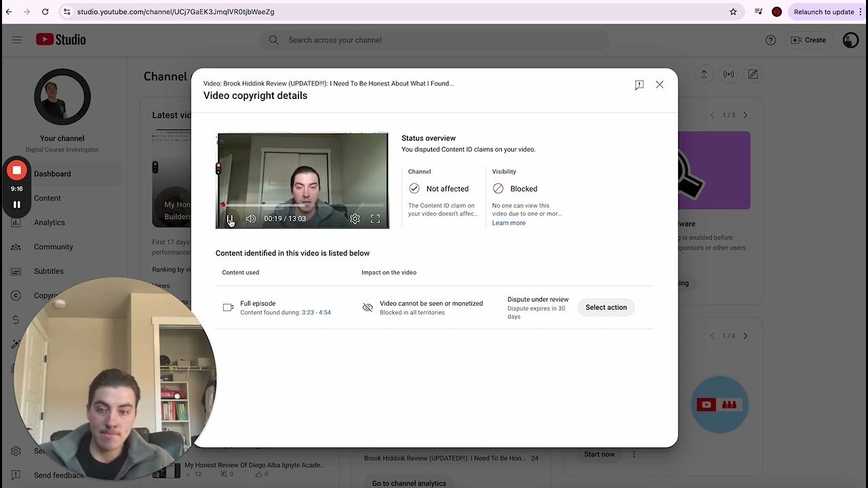Click the "Full episode" content entry
The height and width of the screenshot is (488, 868).
pyautogui.click(x=258, y=304)
